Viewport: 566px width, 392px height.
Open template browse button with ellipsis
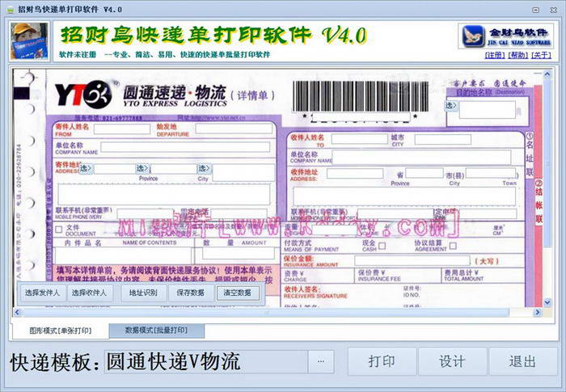321,361
